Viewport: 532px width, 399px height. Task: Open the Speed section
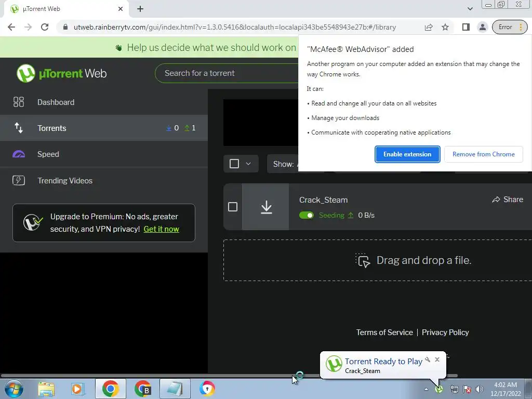pos(104,154)
